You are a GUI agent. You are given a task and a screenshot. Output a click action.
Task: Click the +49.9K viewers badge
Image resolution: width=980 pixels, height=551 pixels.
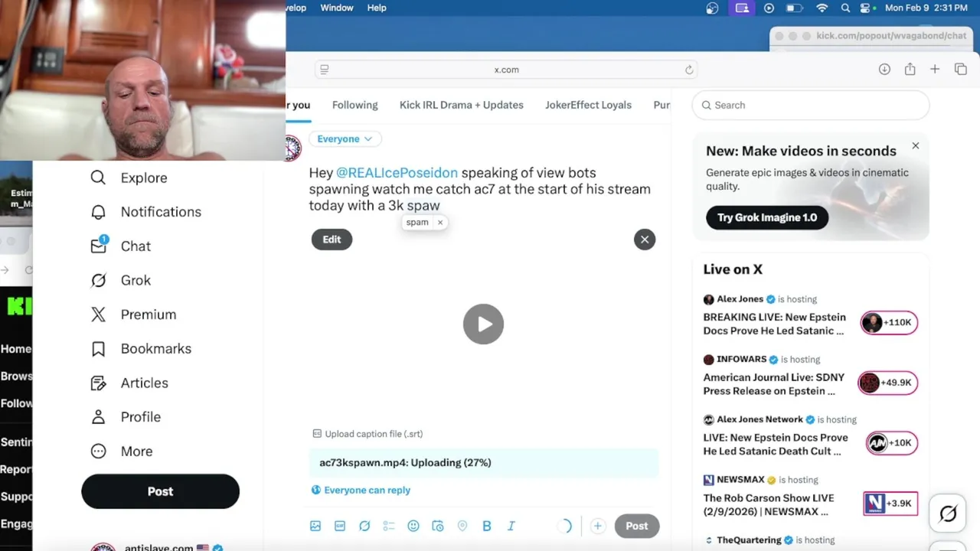(888, 383)
